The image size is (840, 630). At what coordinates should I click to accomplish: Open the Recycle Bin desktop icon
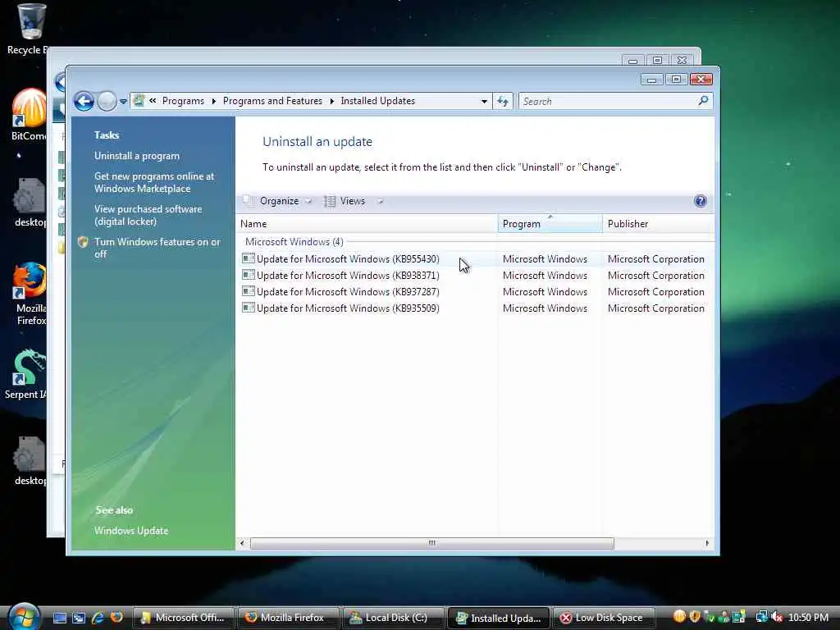(x=29, y=30)
